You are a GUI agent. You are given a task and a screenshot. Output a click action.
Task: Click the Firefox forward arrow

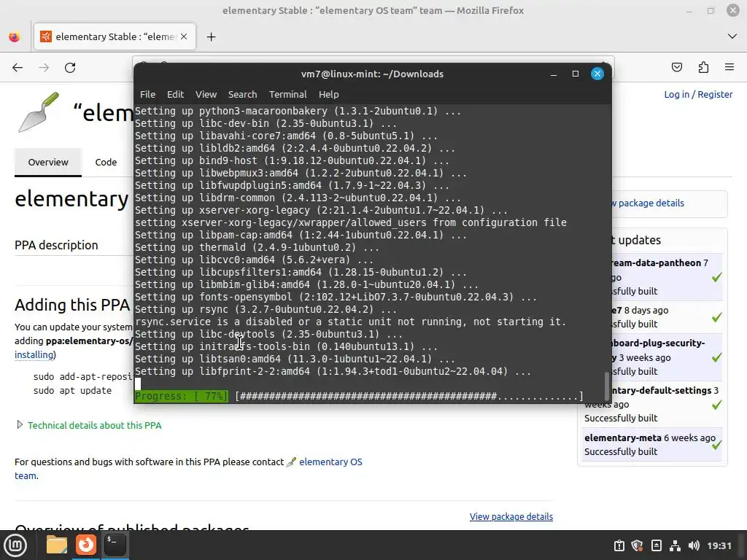pos(44,68)
